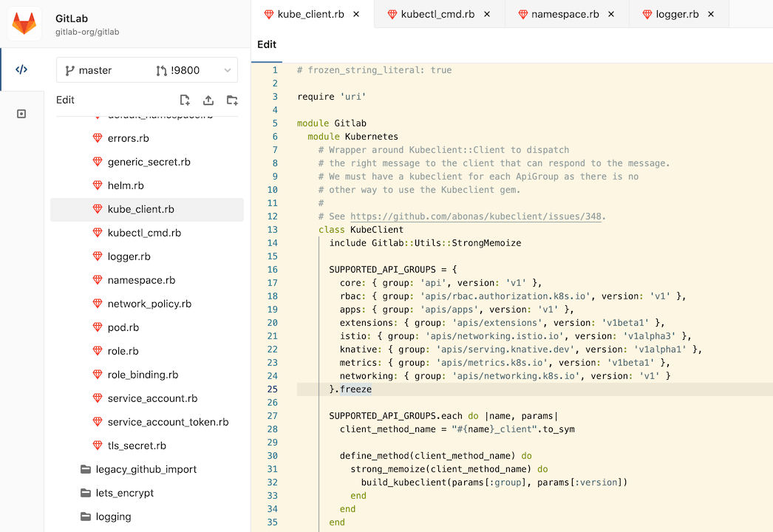Image resolution: width=773 pixels, height=532 pixels.
Task: Click the GitLab fox logo
Action: [x=24, y=24]
